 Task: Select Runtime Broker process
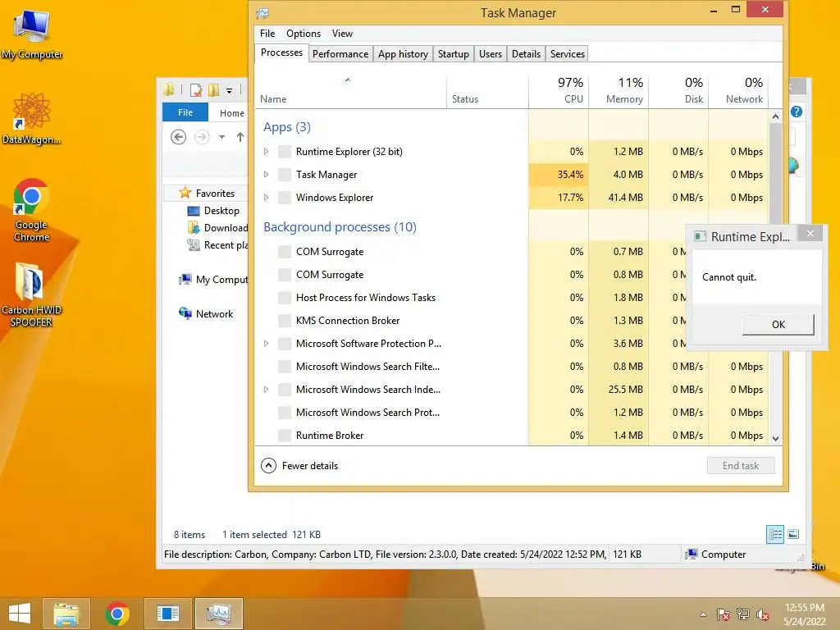512,436
